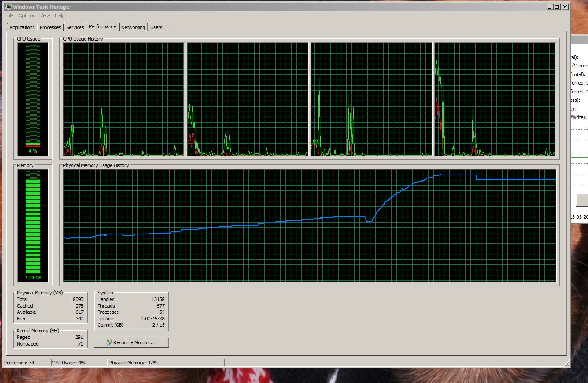Click the Physical Memory Total value 8090

tap(78, 299)
